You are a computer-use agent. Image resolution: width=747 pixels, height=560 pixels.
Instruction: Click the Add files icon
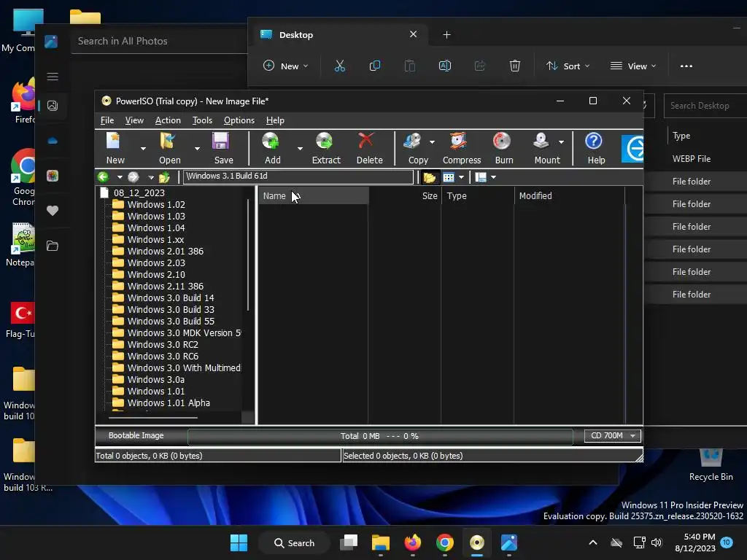[271, 141]
